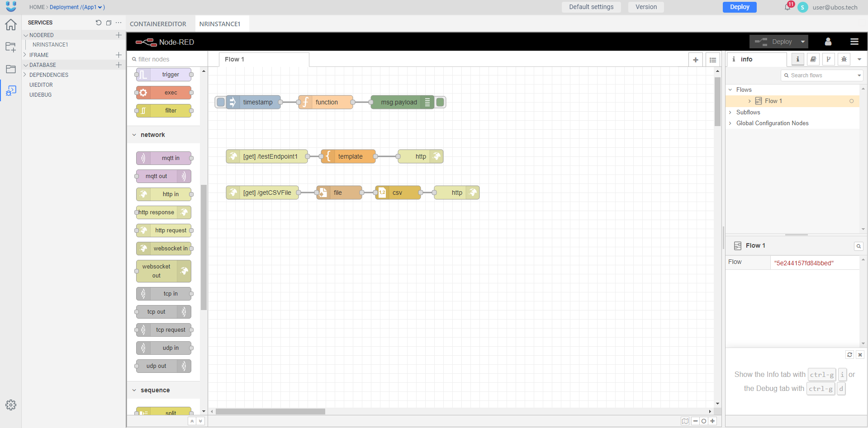
Task: Search within Flow 1 info header
Action: [x=859, y=246]
